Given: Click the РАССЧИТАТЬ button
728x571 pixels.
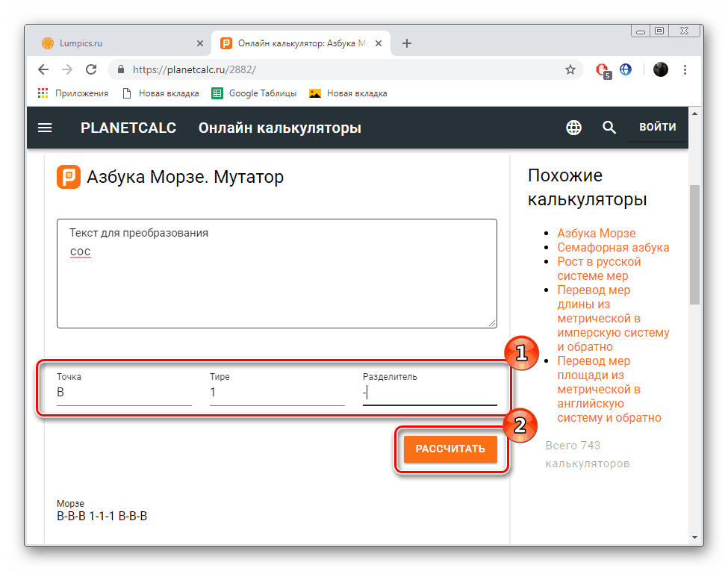Looking at the screenshot, I should pos(450,449).
